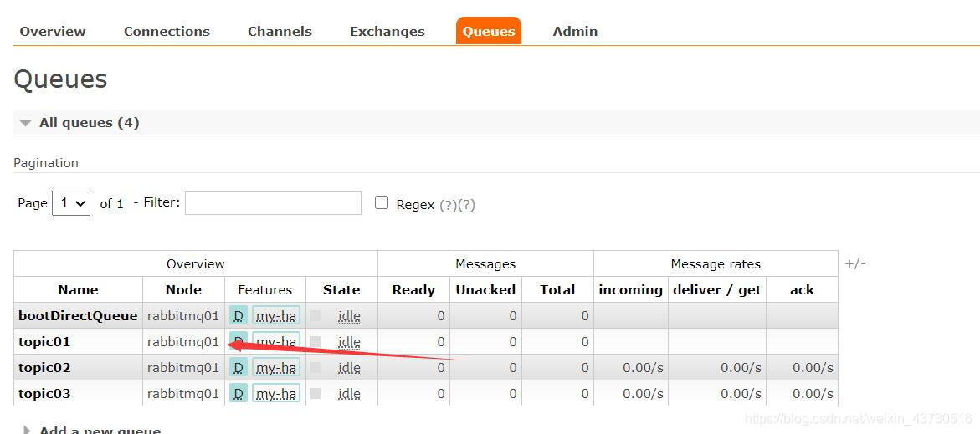Click topic02 incoming rate 0.00/s

click(643, 368)
